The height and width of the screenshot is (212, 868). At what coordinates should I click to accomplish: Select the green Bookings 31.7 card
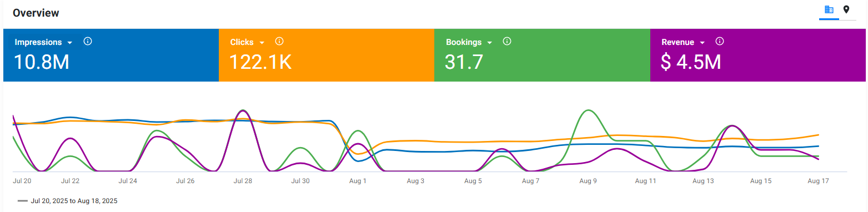coord(542,55)
